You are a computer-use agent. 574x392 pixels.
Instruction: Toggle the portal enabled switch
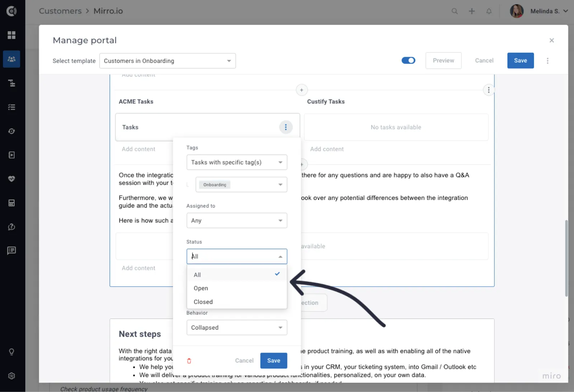[x=408, y=60]
